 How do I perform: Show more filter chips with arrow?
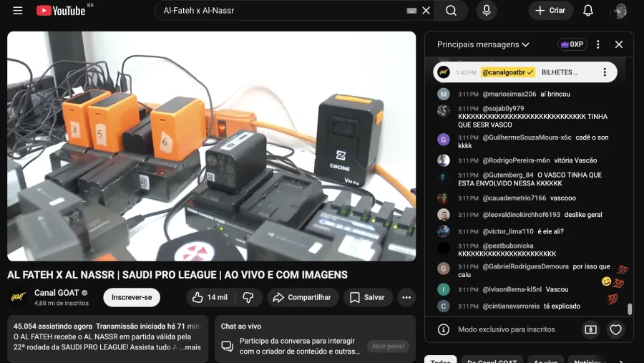tap(621, 360)
